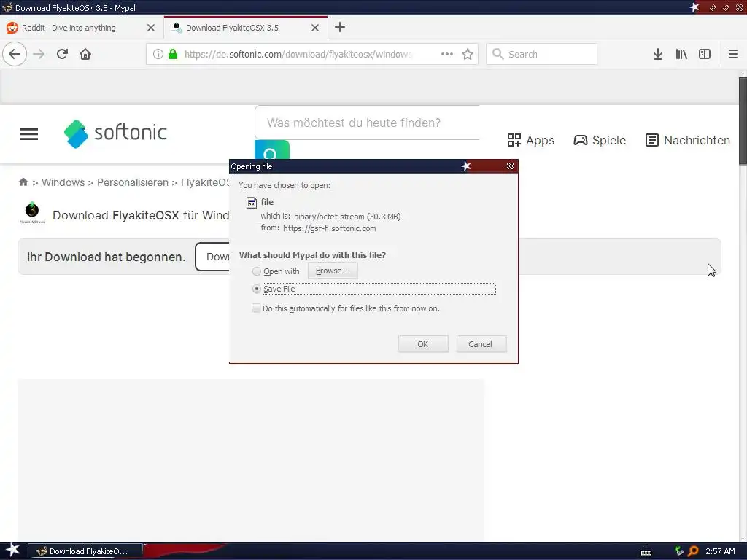Screen dimensions: 747x560
Task: Click the Softonic logo
Action: click(x=115, y=133)
